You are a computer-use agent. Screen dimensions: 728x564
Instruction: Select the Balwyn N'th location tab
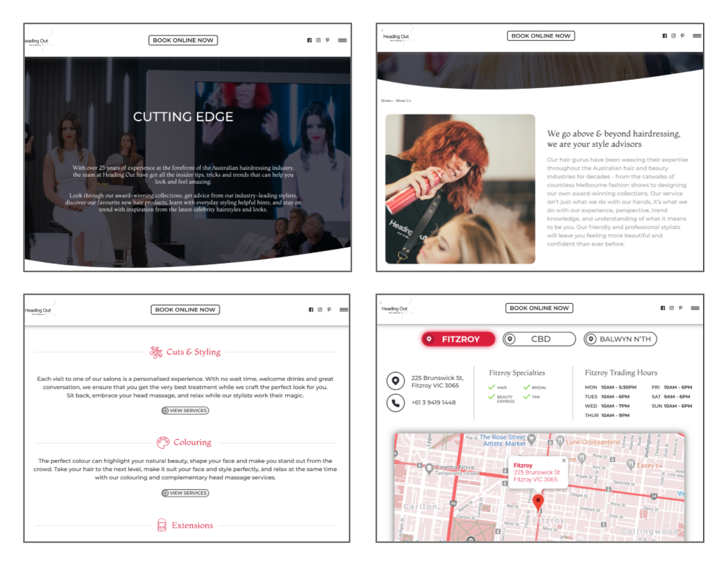620,339
